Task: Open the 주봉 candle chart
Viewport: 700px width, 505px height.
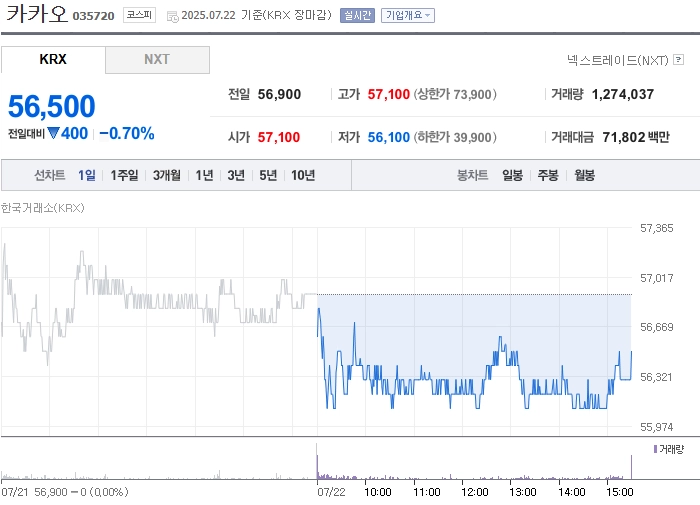Action: point(548,175)
